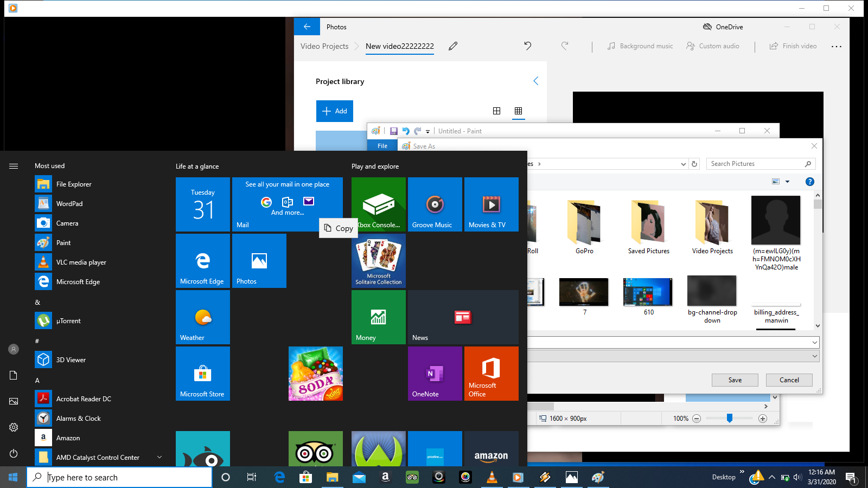Expand the Start menu hamburger navigation
868x488 pixels.
pos(14,166)
